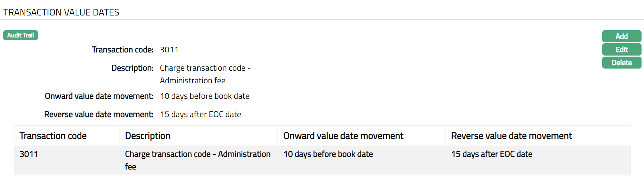Delete the transaction value date record
The image size is (644, 180).
pyautogui.click(x=621, y=63)
